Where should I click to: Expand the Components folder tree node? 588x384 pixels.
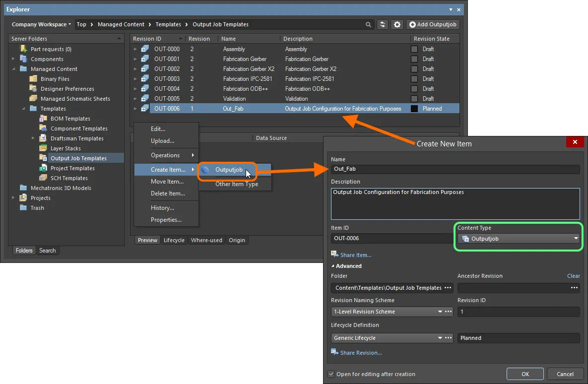tap(13, 59)
